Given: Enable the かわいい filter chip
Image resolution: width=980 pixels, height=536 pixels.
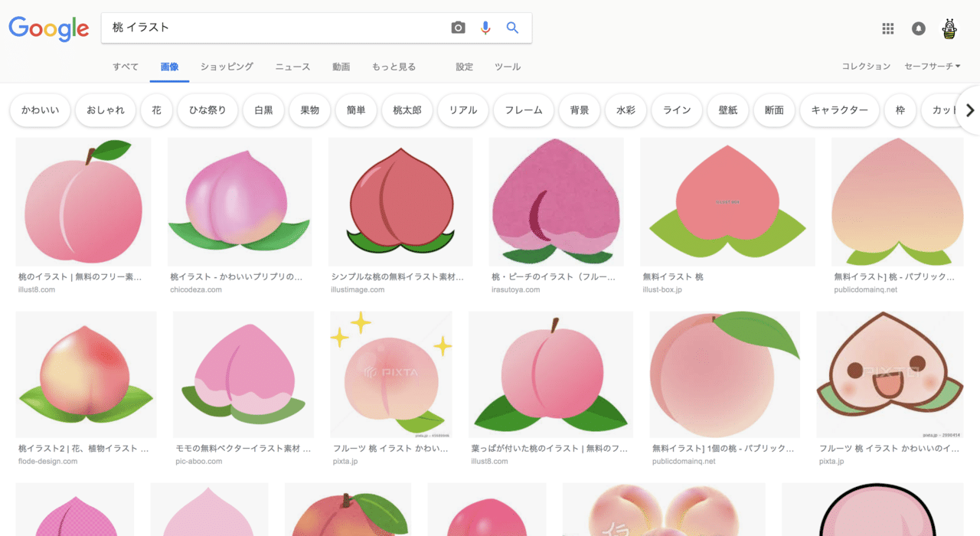Looking at the screenshot, I should coord(40,110).
